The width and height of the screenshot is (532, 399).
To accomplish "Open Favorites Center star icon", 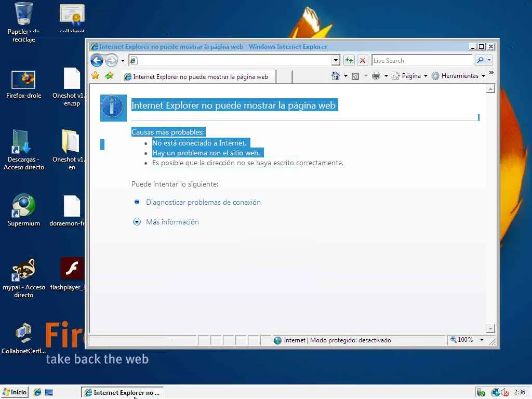I will pyautogui.click(x=96, y=76).
